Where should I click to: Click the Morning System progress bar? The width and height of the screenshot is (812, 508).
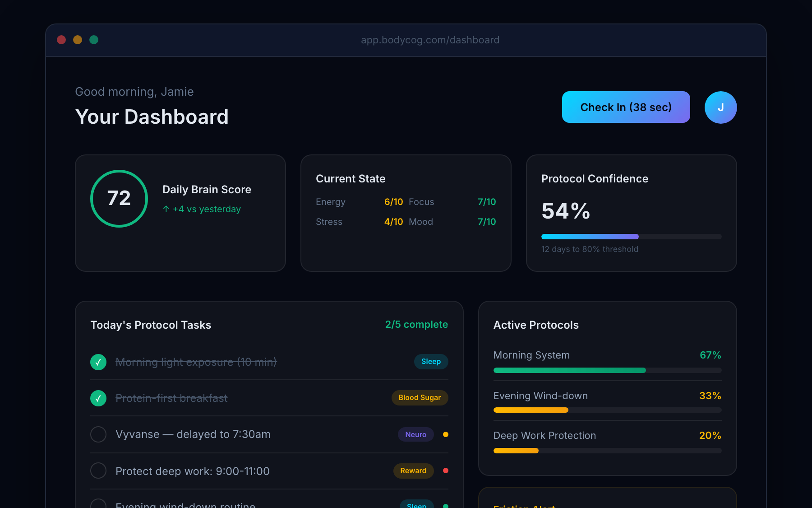coord(607,370)
